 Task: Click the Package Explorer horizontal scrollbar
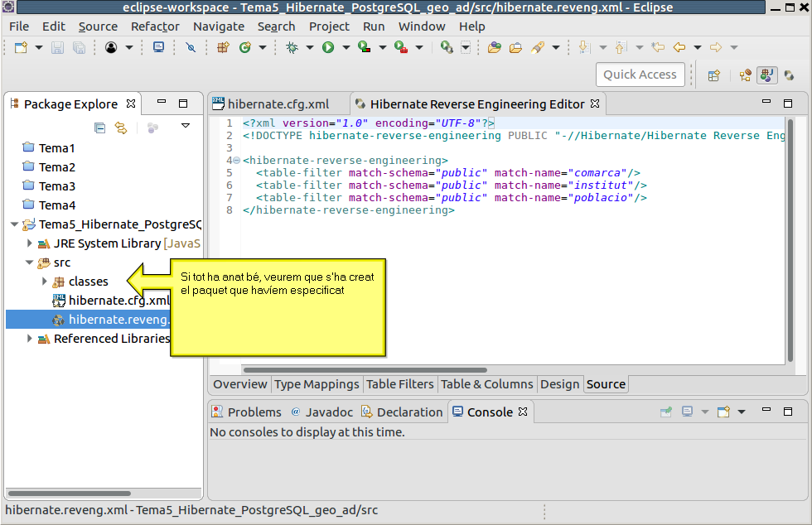[x=70, y=494]
